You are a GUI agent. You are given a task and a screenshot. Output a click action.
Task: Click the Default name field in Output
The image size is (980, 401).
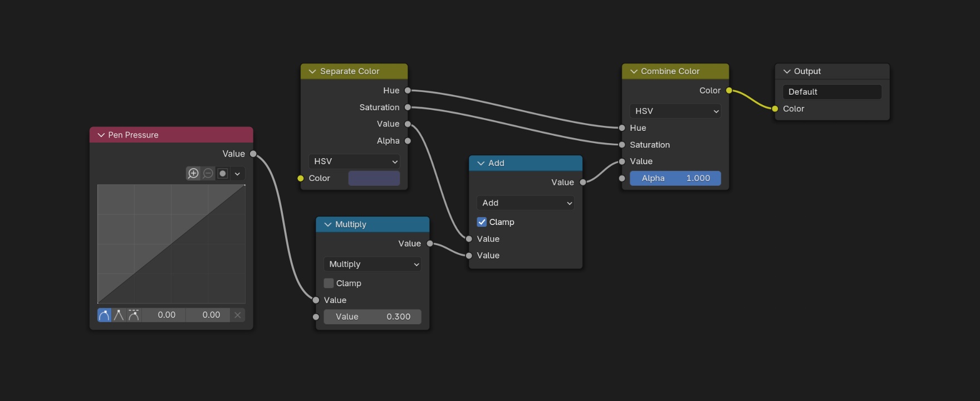832,92
